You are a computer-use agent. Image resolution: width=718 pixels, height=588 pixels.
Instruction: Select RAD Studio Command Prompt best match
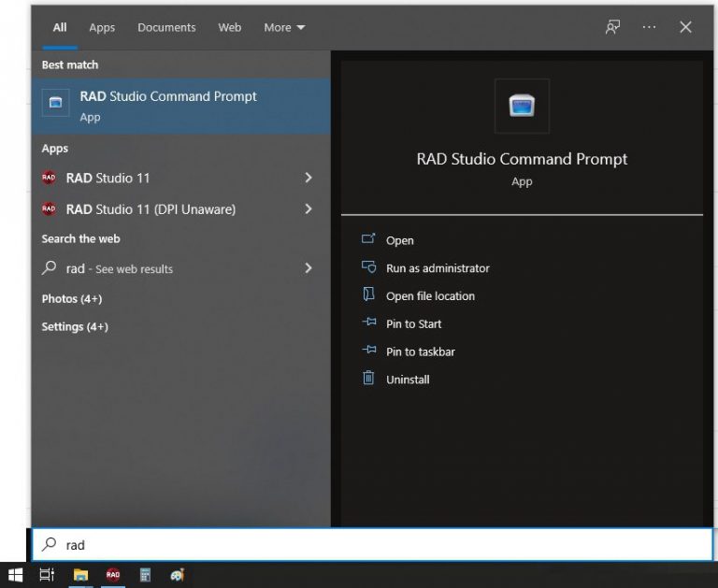[180, 106]
